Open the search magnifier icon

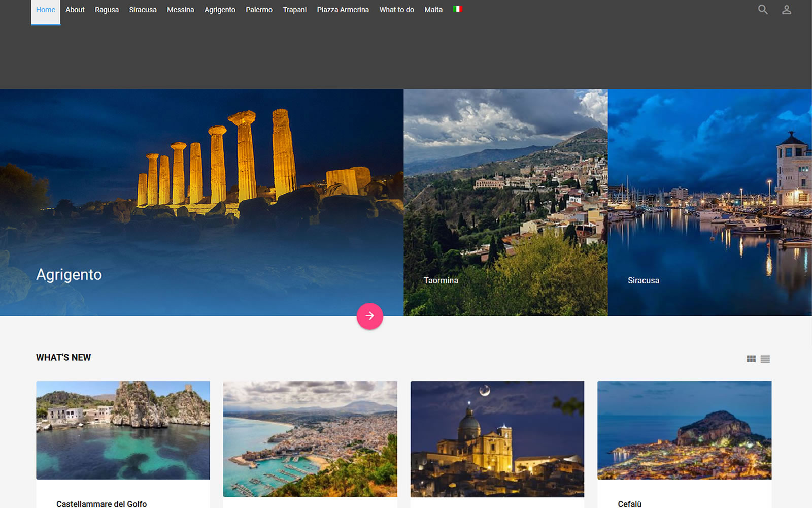click(x=762, y=10)
